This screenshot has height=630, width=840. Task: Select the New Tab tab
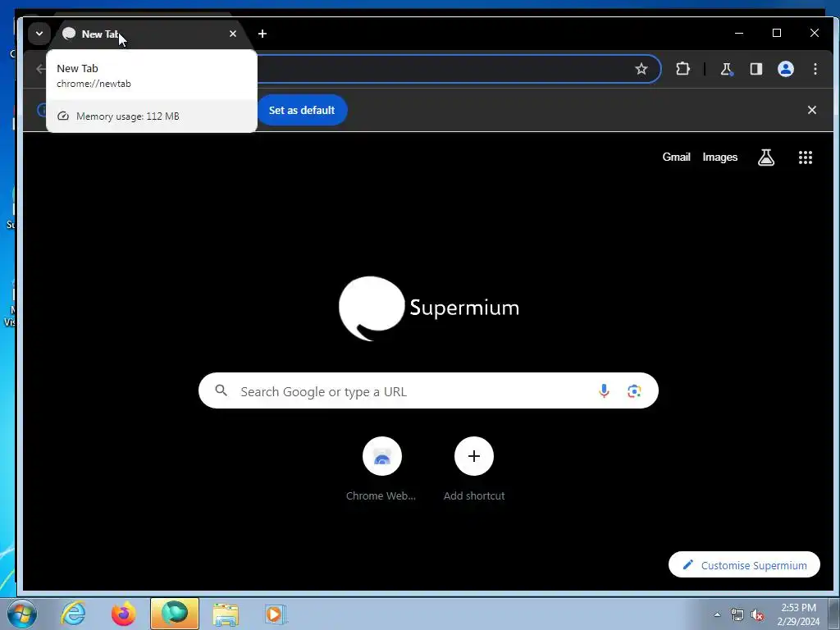tap(148, 34)
